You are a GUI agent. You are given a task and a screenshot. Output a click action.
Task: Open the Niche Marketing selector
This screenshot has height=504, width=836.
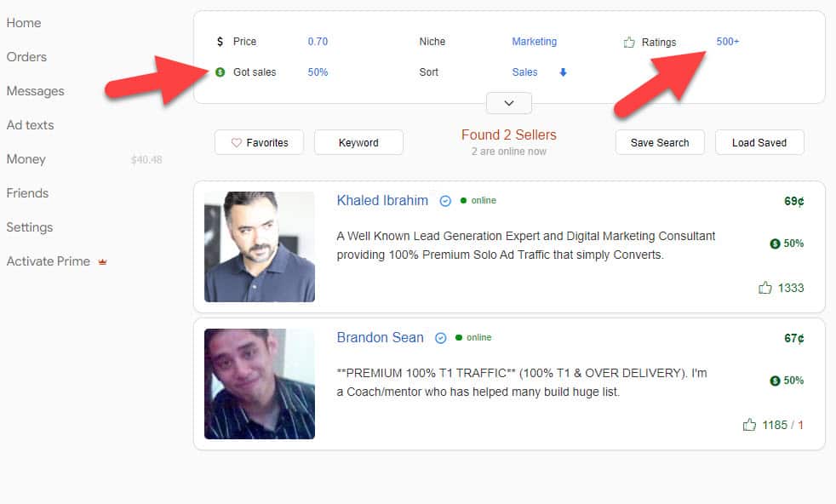pos(535,42)
